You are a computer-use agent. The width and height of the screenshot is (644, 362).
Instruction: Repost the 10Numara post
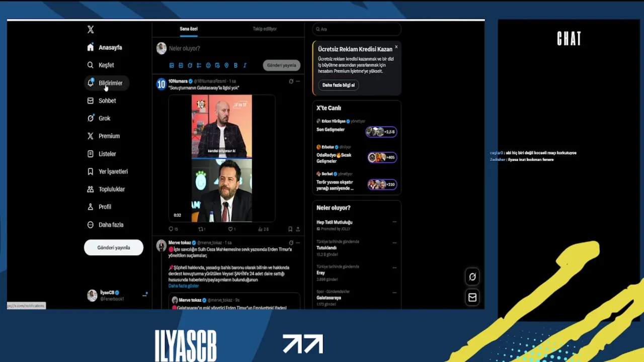point(201,229)
